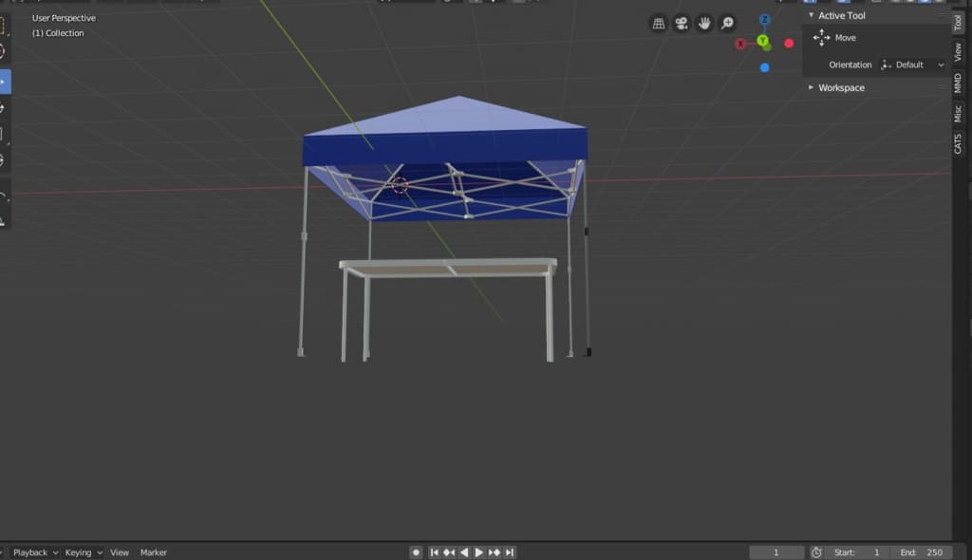The width and height of the screenshot is (972, 560).
Task: Click the 'Move' label in Active Tool panel
Action: [x=845, y=38]
